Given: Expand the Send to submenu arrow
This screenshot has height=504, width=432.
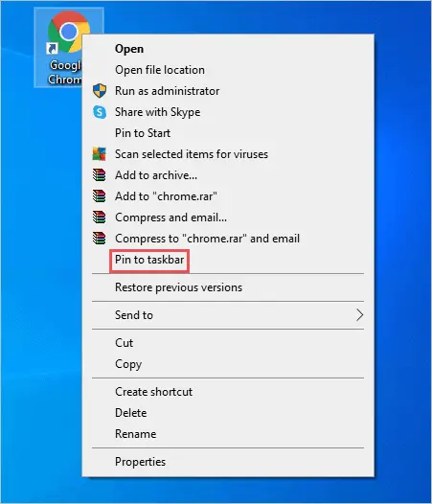Looking at the screenshot, I should (x=359, y=315).
